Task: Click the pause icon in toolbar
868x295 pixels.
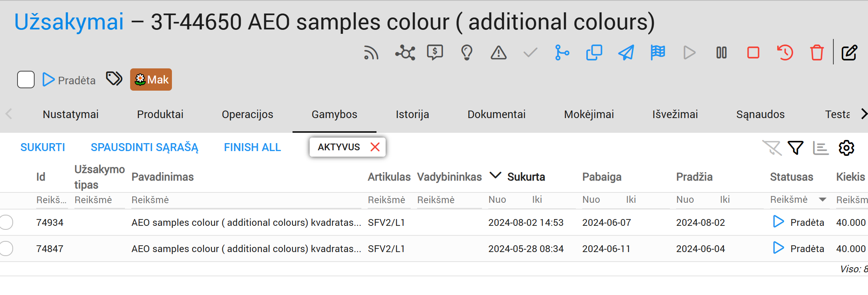Action: [x=721, y=52]
